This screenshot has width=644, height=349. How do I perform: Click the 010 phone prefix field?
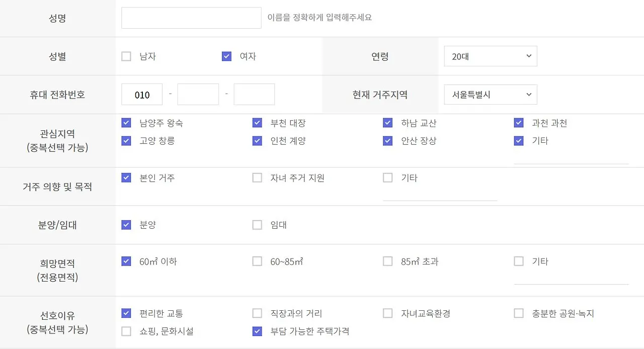pos(142,95)
